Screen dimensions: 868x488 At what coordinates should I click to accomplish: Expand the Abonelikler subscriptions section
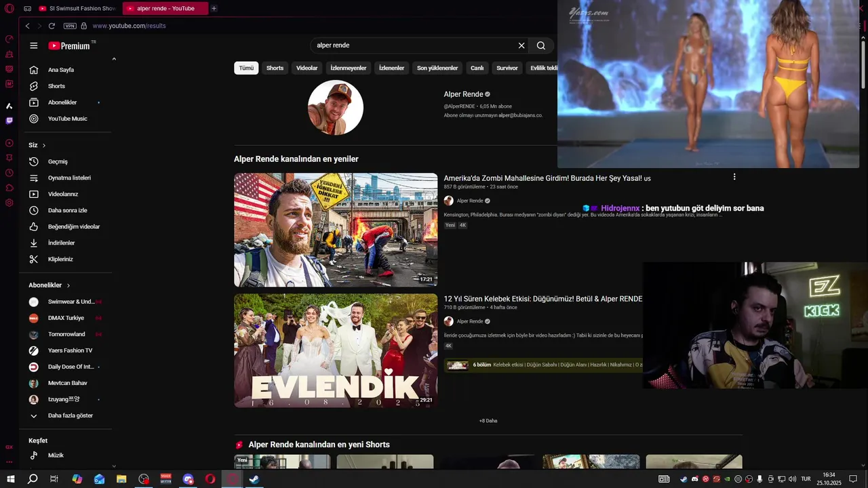[x=50, y=285]
